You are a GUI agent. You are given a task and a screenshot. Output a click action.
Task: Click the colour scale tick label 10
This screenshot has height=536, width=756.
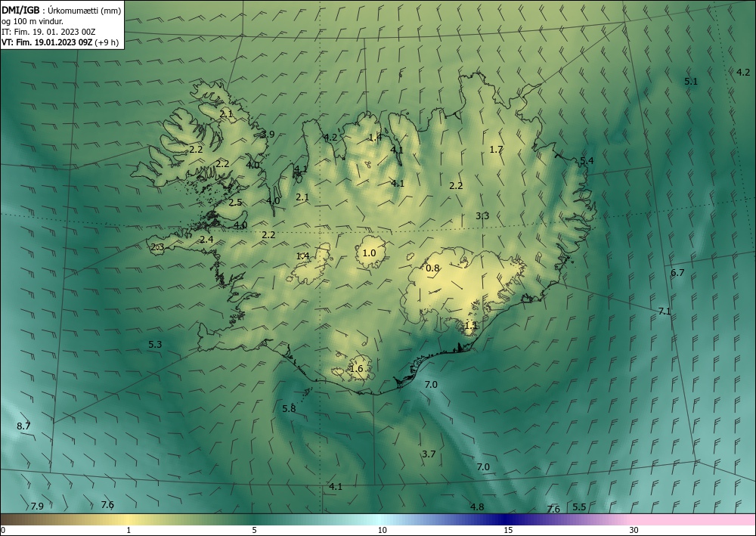coord(382,531)
